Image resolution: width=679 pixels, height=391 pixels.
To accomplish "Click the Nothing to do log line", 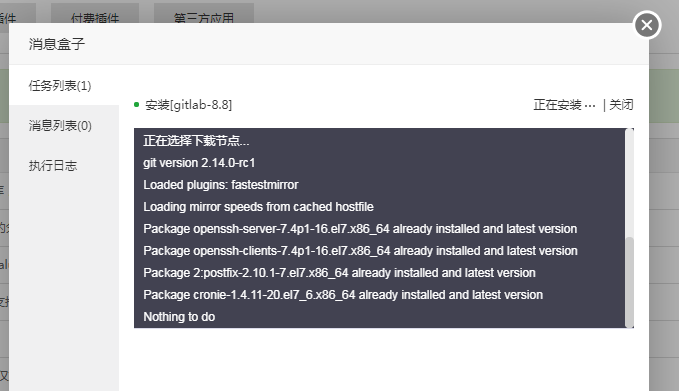I will pos(179,317).
